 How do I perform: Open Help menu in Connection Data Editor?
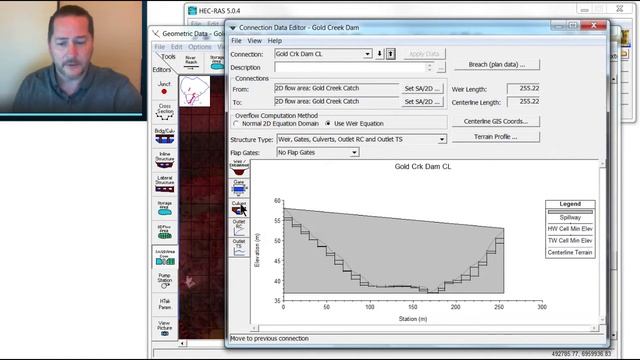[275, 41]
